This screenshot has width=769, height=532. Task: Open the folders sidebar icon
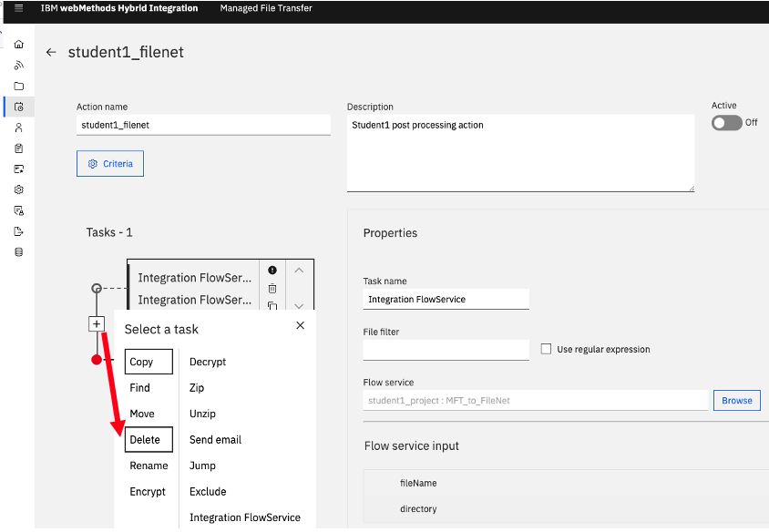[x=18, y=87]
